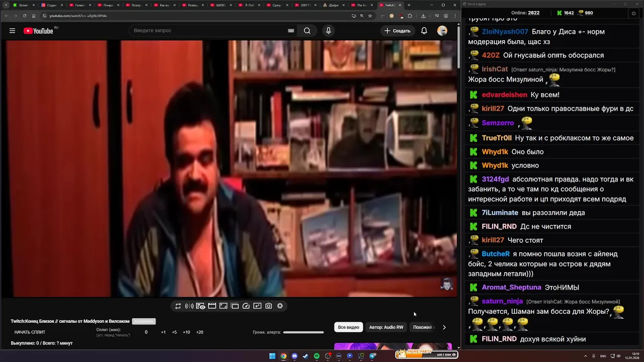644x362 pixels.
Task: Switch to the Студия browser tab
Action: tap(51, 5)
